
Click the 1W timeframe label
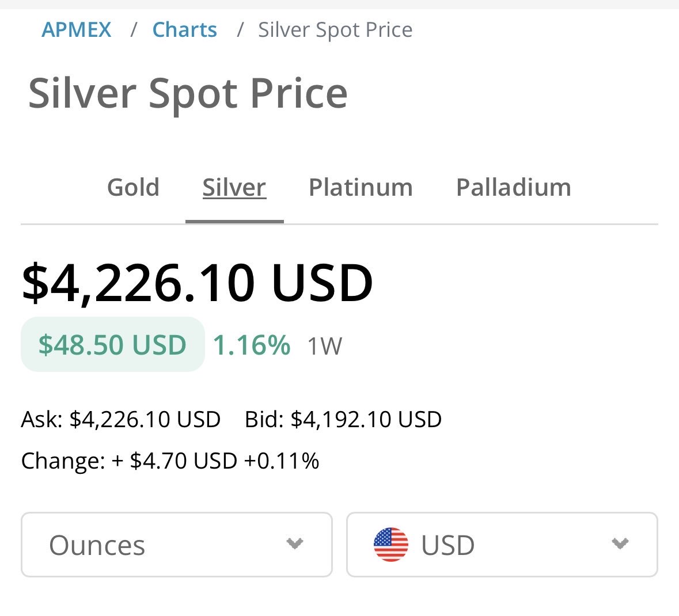(324, 347)
